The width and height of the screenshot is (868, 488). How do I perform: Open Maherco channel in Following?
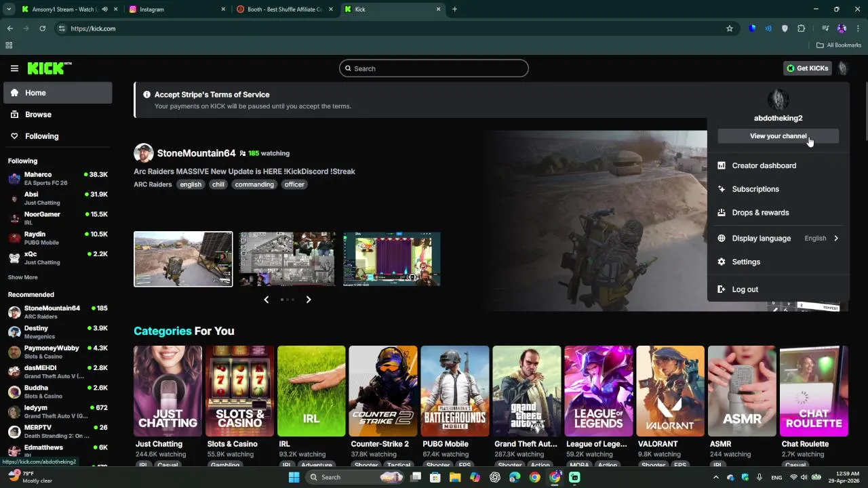(58, 179)
